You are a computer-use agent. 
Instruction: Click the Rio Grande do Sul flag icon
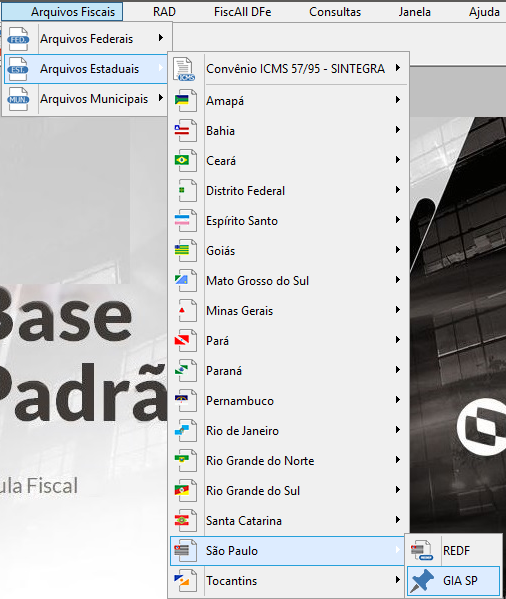(x=186, y=491)
